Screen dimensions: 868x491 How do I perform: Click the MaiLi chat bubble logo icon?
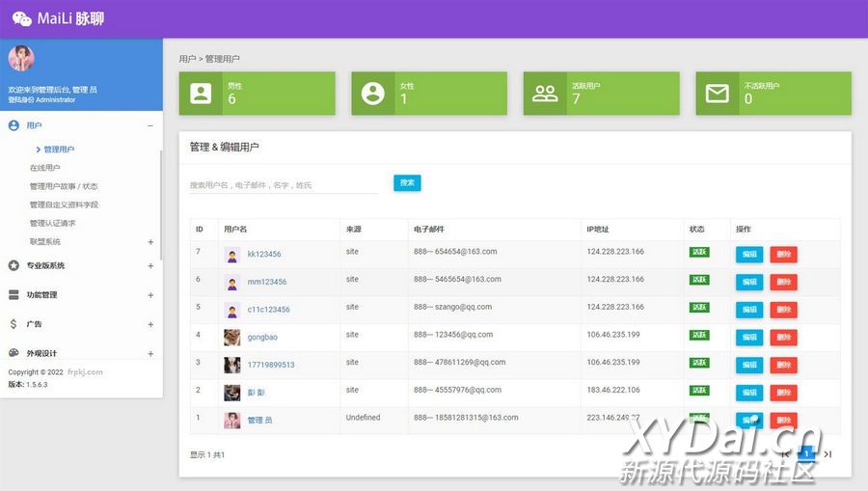point(21,18)
